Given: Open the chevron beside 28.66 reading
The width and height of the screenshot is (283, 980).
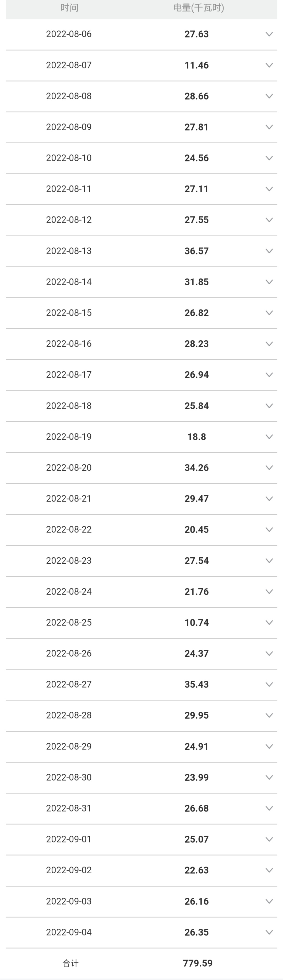Looking at the screenshot, I should [269, 96].
